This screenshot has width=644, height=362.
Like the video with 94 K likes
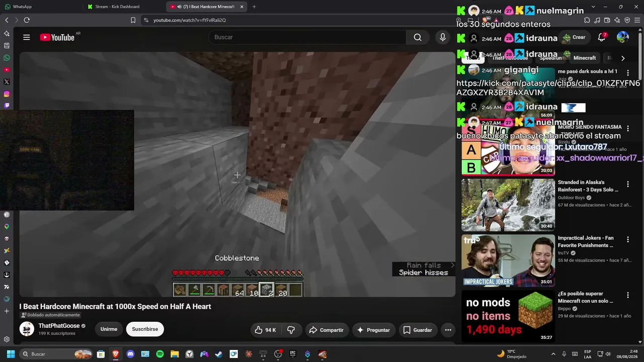pyautogui.click(x=266, y=330)
